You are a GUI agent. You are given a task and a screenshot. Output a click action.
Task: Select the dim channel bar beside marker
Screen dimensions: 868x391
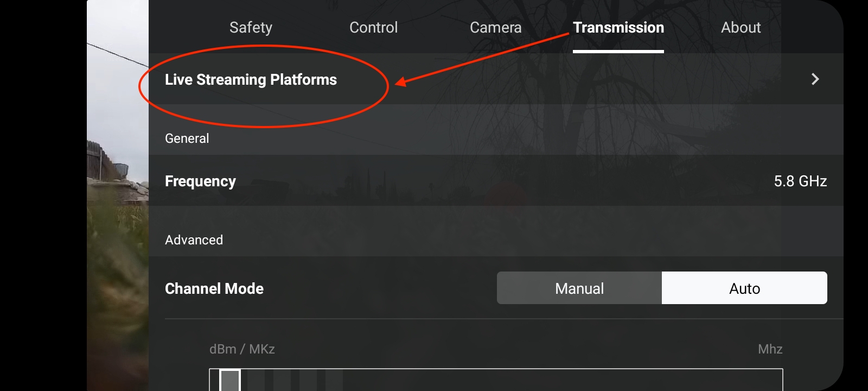[256, 381]
